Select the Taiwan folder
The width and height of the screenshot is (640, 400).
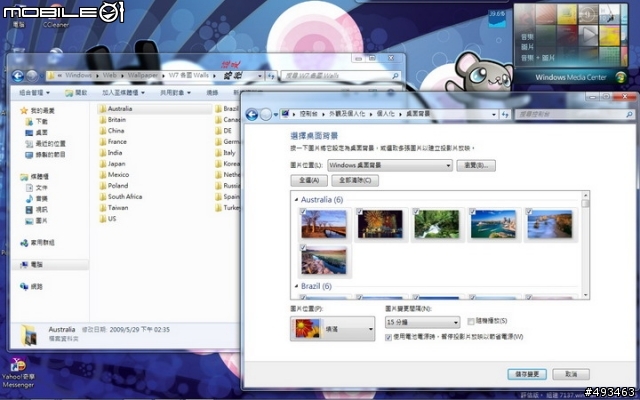click(113, 208)
